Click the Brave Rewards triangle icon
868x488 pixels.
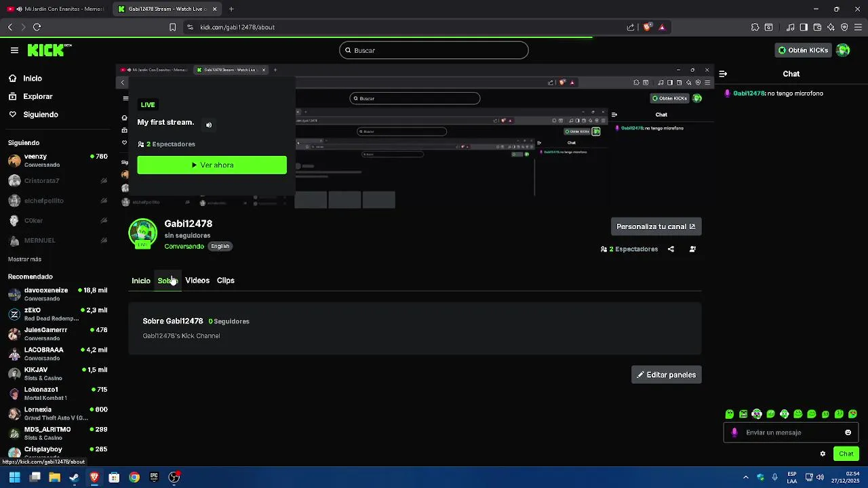click(662, 27)
